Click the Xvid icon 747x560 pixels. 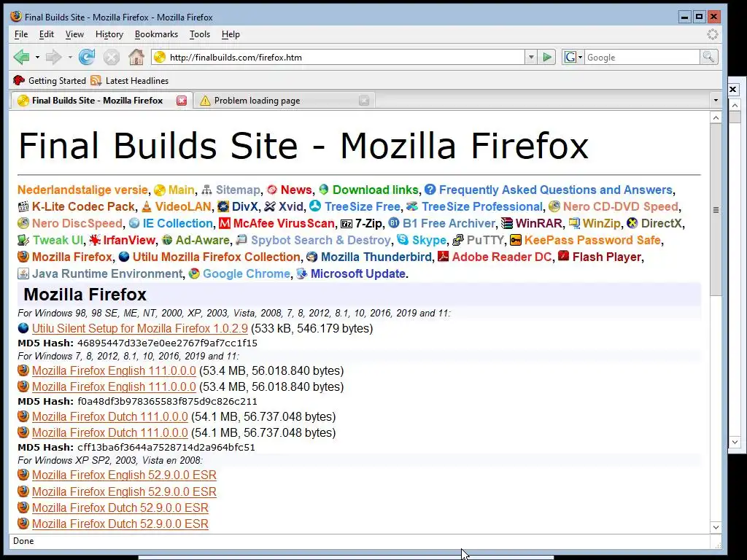click(270, 206)
